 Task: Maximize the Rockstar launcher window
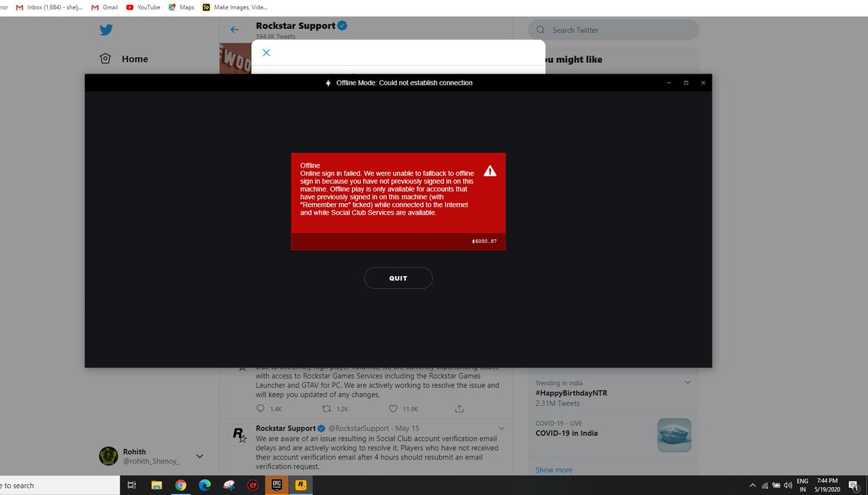tap(686, 83)
